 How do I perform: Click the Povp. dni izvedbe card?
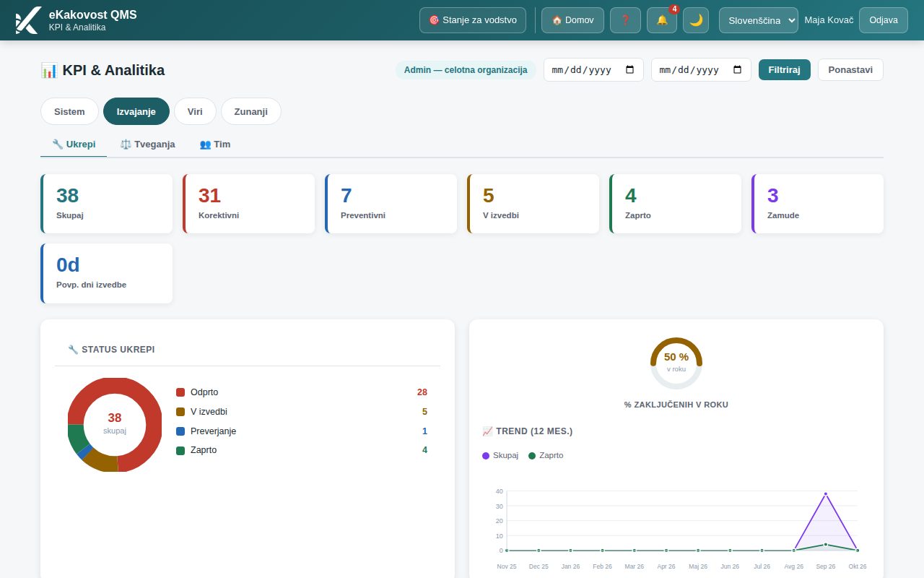[x=107, y=273]
